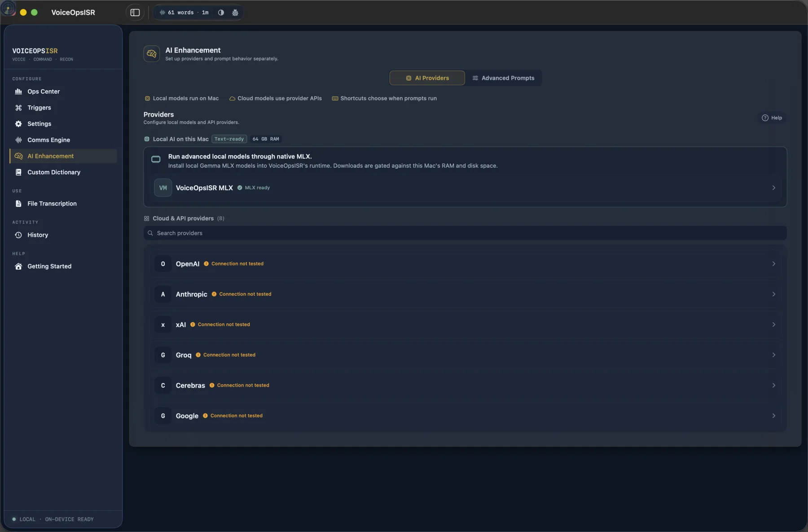Click the 61 words count in toolbar
Viewport: 808px width, 532px height.
click(x=180, y=13)
